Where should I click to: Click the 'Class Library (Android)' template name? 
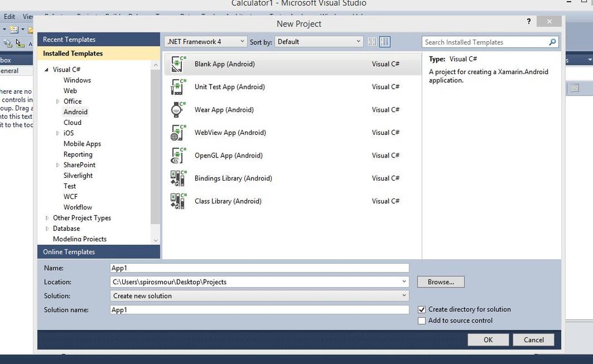click(228, 201)
